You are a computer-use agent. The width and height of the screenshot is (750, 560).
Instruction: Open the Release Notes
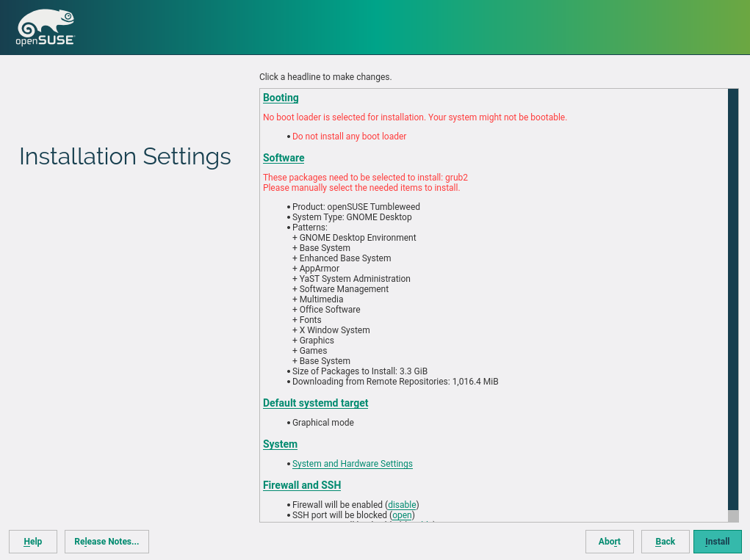pos(107,542)
